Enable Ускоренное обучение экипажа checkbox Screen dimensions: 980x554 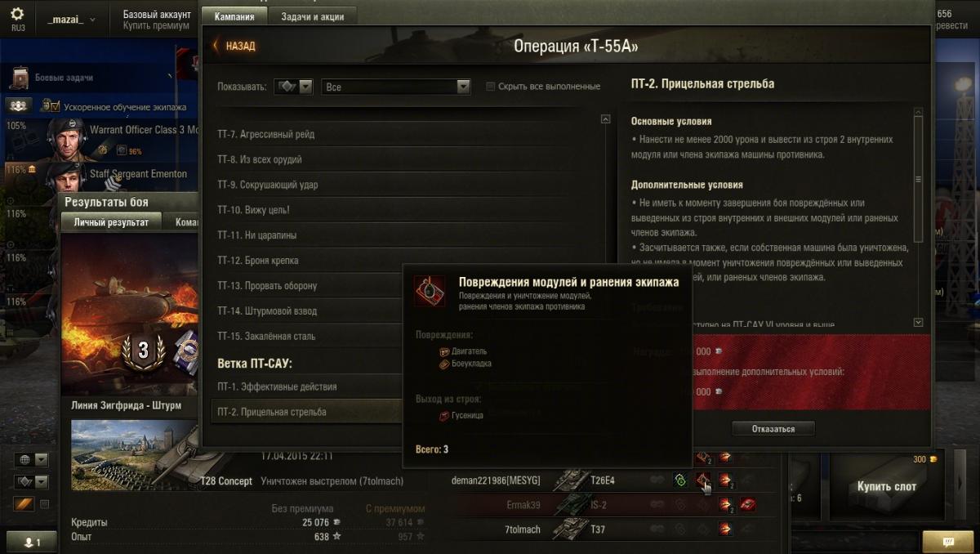(55, 106)
